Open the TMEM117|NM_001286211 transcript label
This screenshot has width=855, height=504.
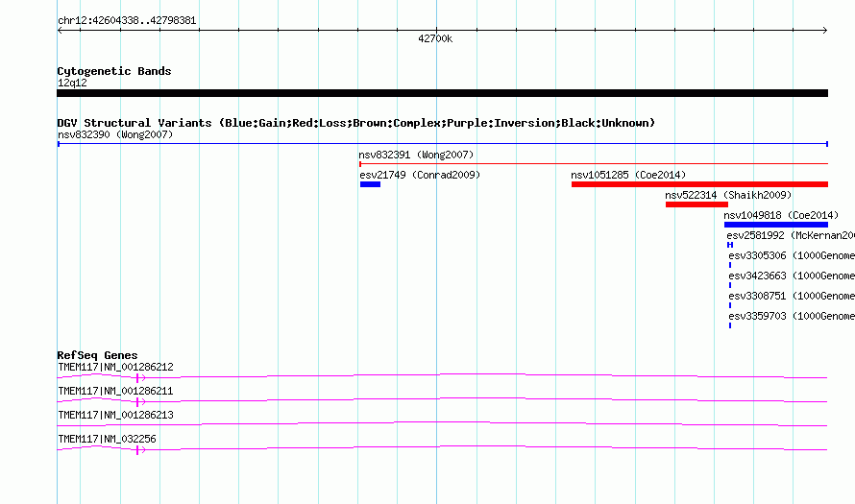pos(115,392)
